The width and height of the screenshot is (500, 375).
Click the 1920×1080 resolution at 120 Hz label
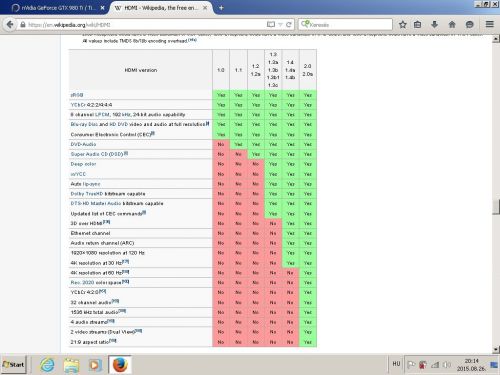108,253
